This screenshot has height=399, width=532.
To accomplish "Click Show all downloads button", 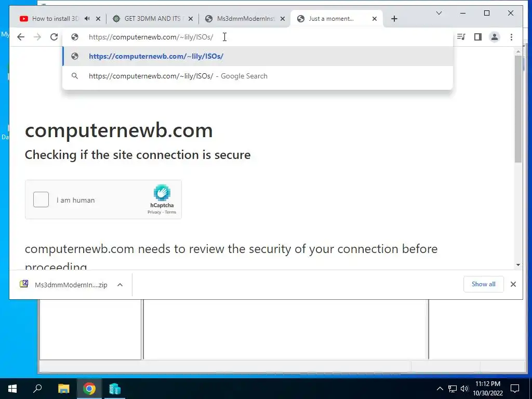I will click(483, 284).
